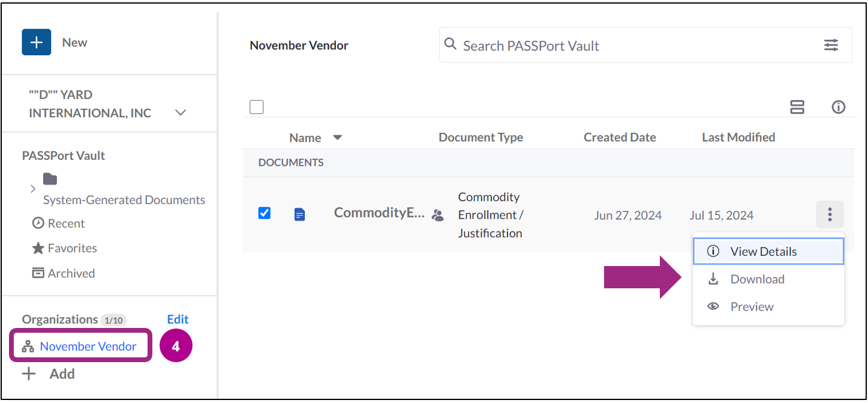The height and width of the screenshot is (403, 868).
Task: Click the Edit link next to Organizations
Action: pyautogui.click(x=178, y=319)
